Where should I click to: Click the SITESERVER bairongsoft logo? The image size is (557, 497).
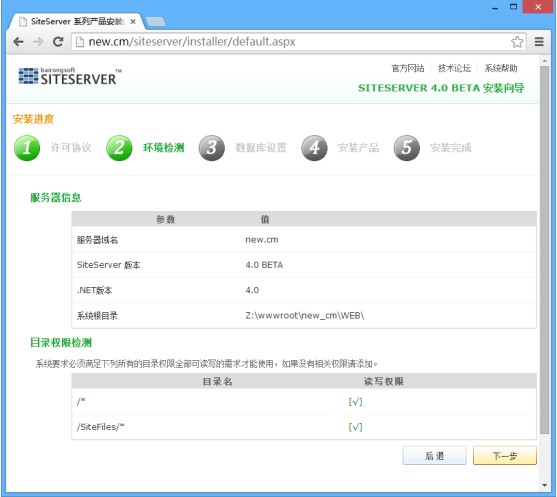[69, 76]
